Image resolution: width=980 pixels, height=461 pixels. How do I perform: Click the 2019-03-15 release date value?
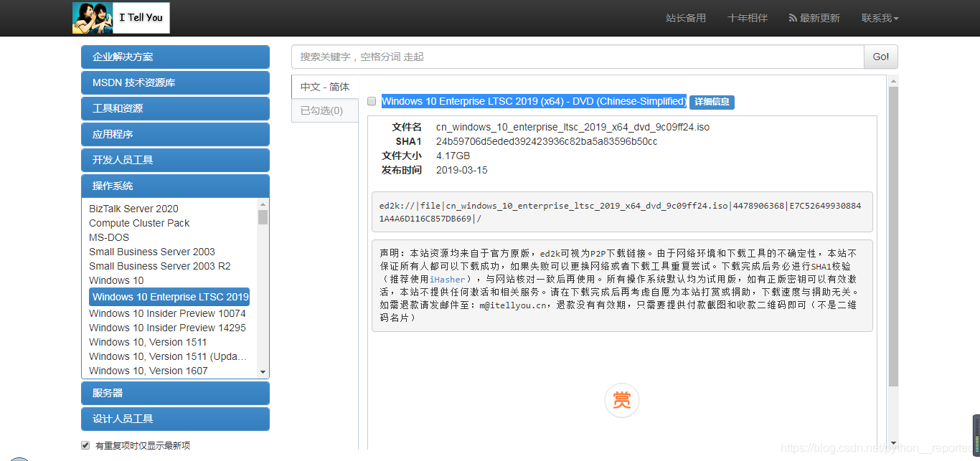point(462,170)
